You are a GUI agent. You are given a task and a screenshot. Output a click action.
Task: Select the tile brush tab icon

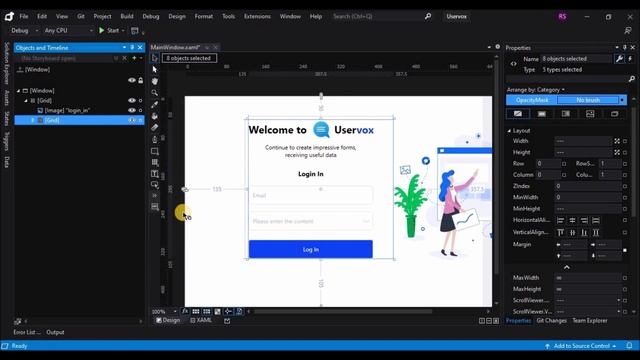point(590,114)
